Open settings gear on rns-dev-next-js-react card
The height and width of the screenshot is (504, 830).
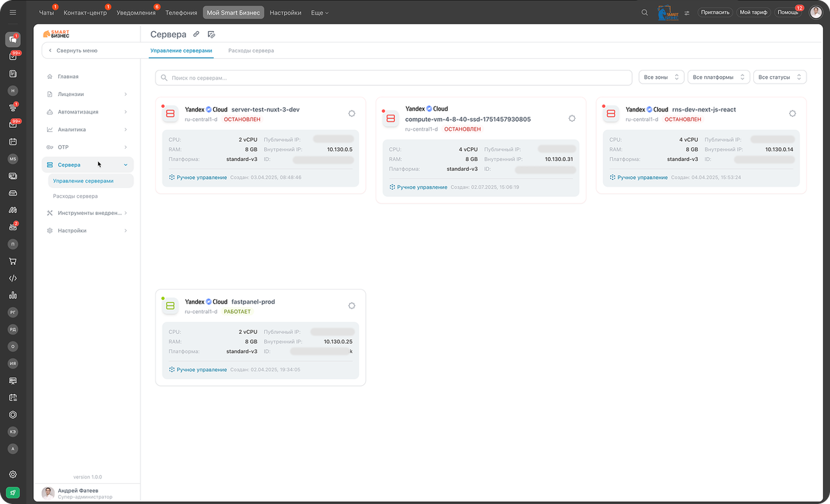[x=793, y=113]
